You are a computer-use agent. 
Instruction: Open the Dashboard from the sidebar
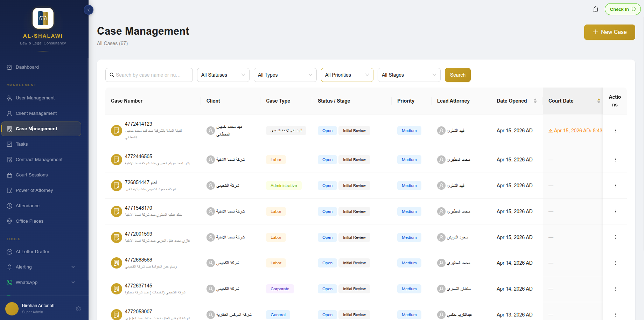[27, 67]
